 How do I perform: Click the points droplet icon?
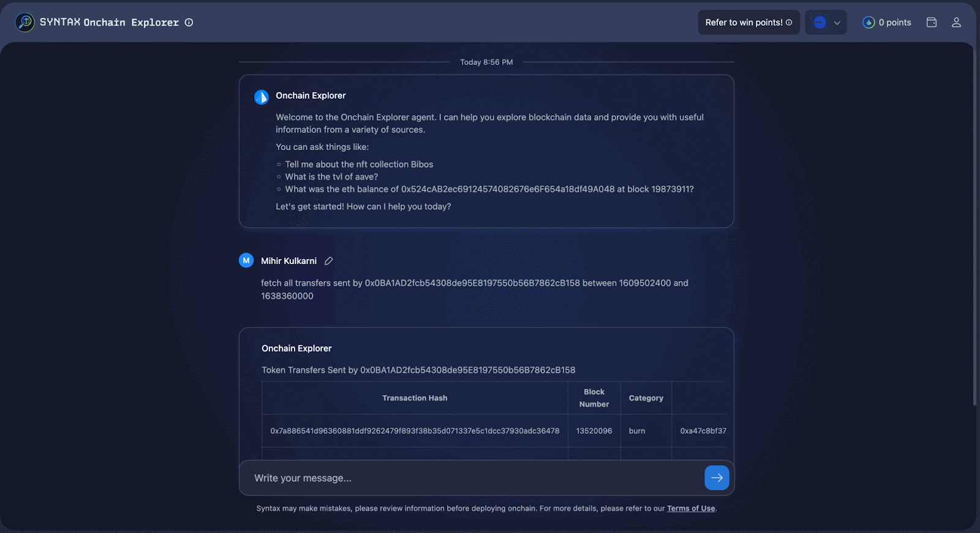[x=869, y=23]
